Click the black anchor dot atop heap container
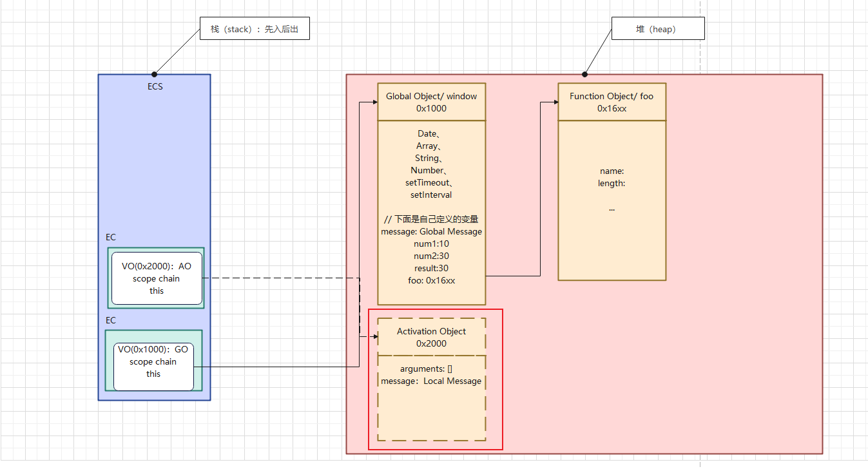 [x=585, y=74]
